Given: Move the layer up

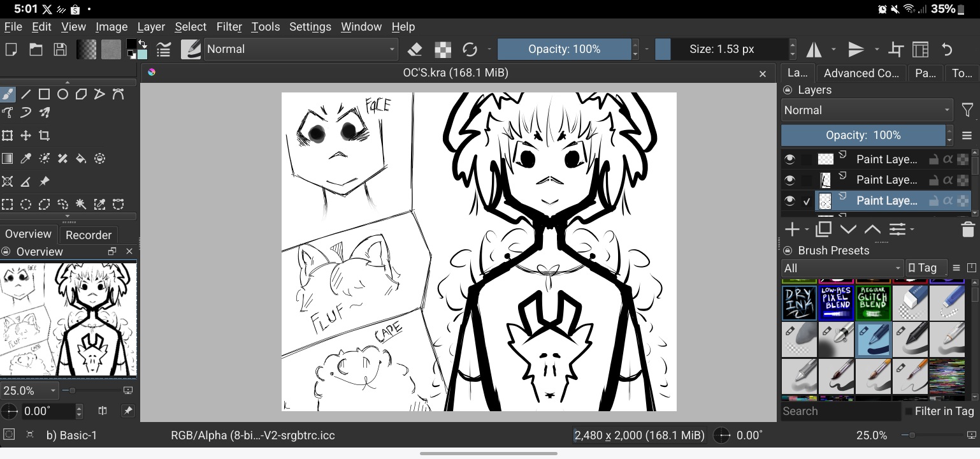Looking at the screenshot, I should point(872,229).
